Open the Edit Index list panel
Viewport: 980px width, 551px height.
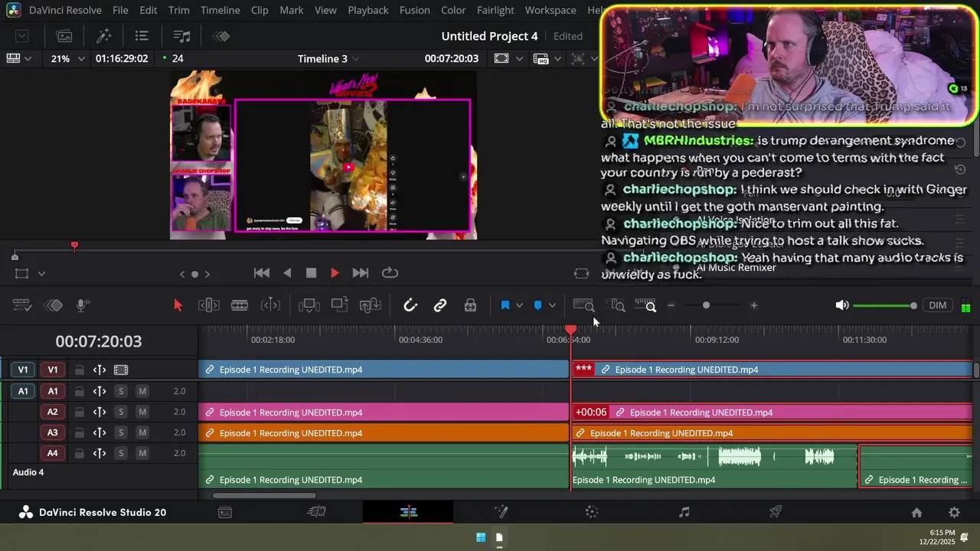142,36
